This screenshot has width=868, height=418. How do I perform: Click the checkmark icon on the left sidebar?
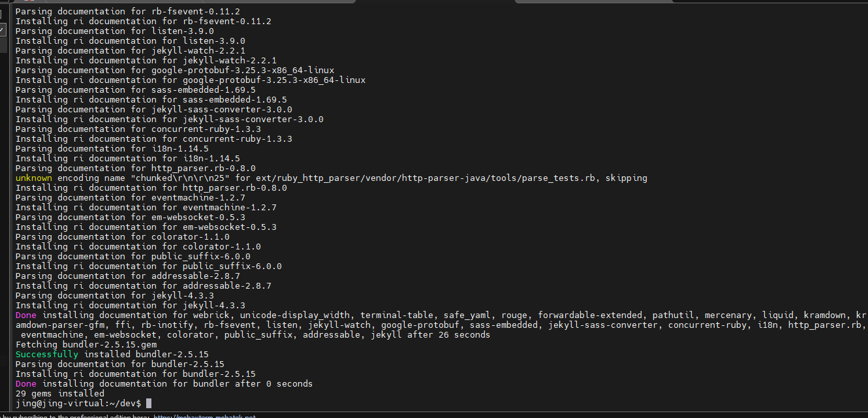(x=2, y=29)
